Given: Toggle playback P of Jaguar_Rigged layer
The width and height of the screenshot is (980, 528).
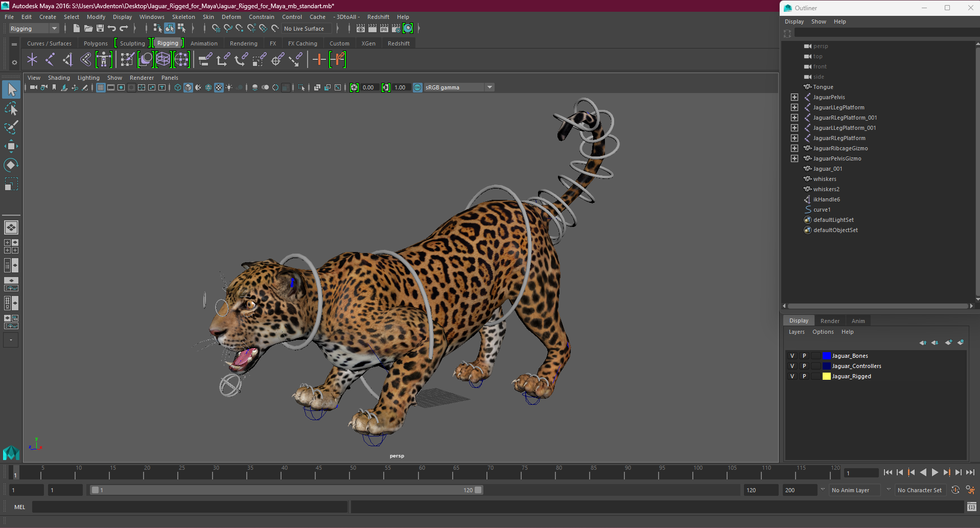Looking at the screenshot, I should click(804, 376).
